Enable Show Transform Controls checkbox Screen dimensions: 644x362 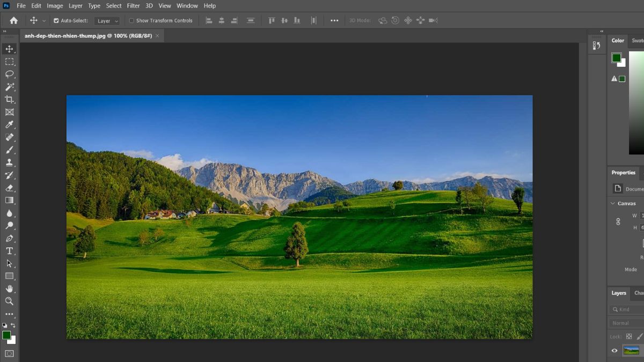coord(131,21)
